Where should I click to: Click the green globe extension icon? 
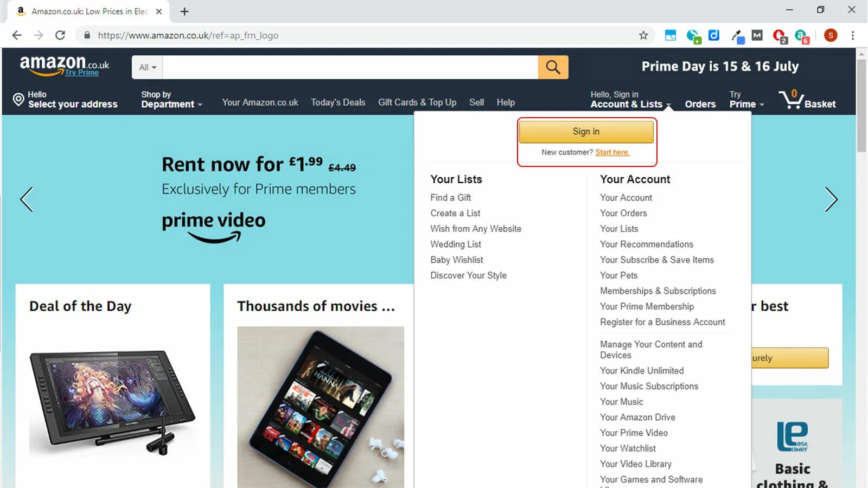click(693, 36)
